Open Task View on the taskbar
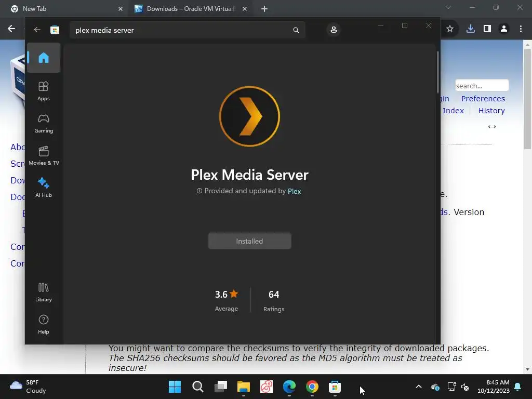532x399 pixels. (221, 387)
